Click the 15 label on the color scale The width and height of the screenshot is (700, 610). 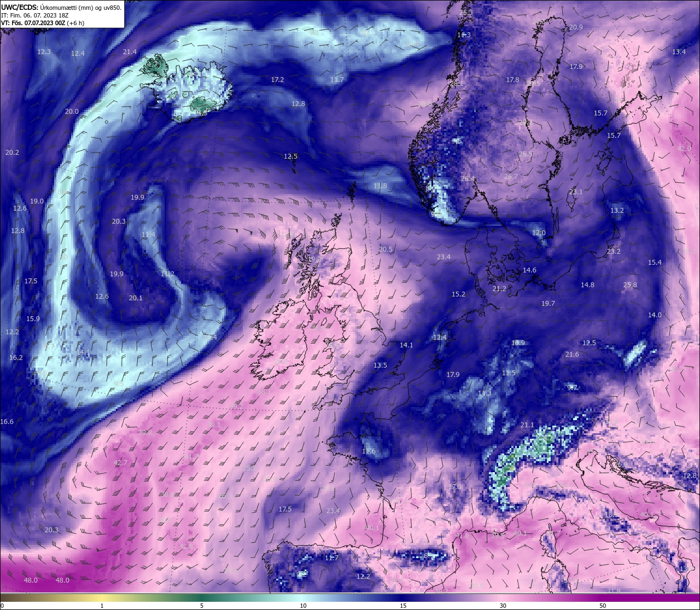click(x=402, y=606)
